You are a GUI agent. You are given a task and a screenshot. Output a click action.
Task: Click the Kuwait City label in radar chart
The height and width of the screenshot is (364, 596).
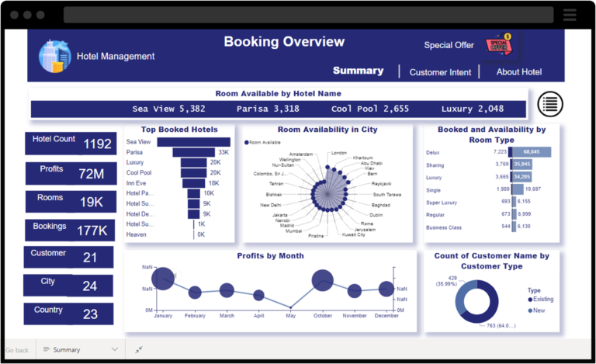354,235
